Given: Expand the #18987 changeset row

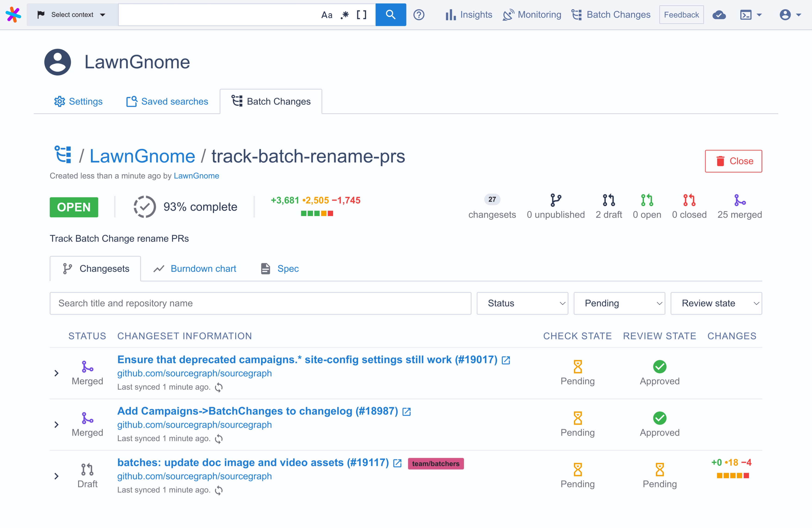Looking at the screenshot, I should 57,425.
